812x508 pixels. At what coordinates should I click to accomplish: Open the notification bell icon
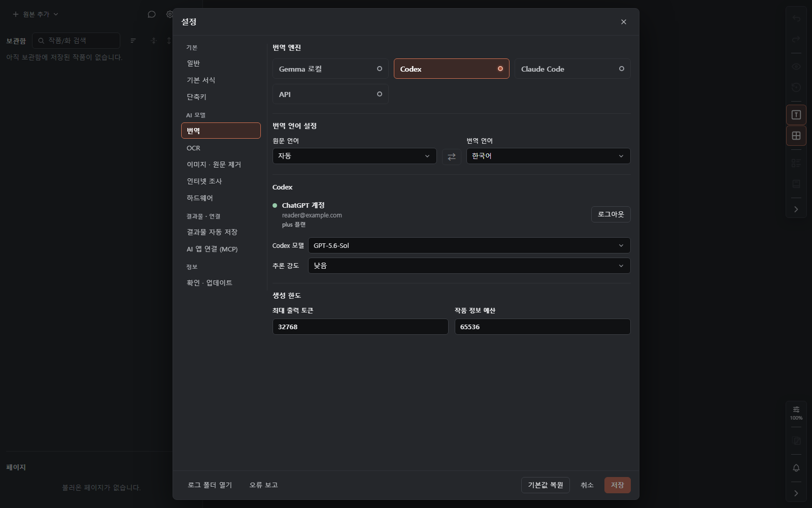[796, 468]
